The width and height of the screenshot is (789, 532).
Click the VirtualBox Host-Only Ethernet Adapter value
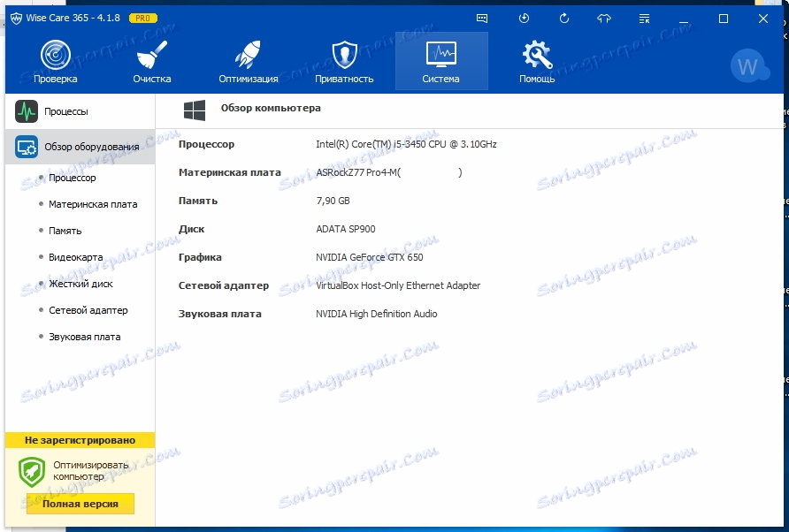click(398, 285)
